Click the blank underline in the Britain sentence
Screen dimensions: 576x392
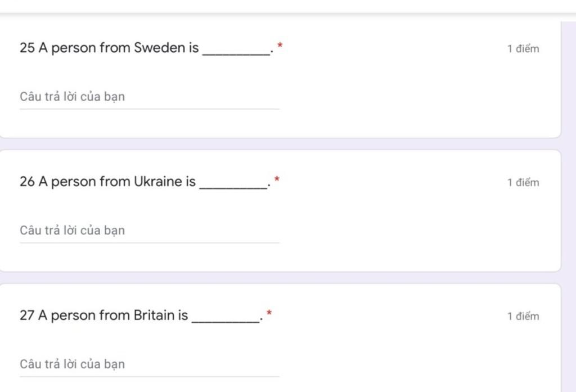tap(226, 322)
